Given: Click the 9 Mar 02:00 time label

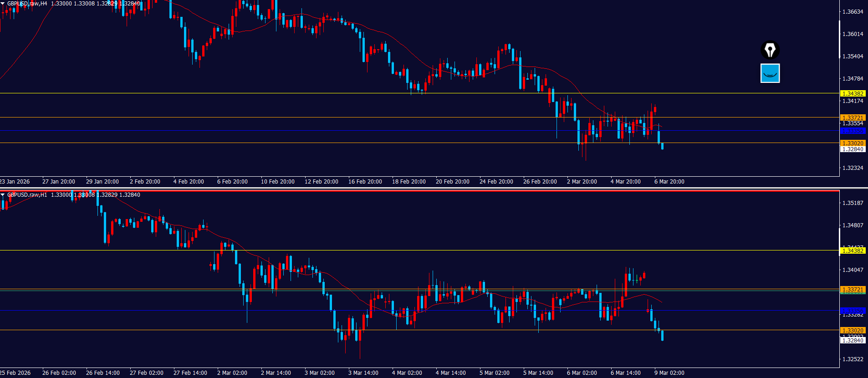Looking at the screenshot, I should (x=669, y=373).
